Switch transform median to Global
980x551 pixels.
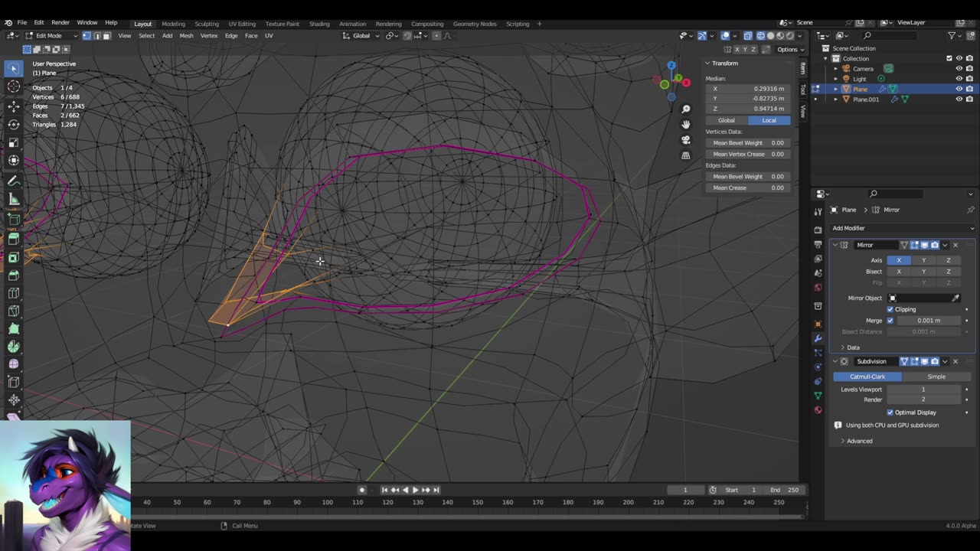727,120
